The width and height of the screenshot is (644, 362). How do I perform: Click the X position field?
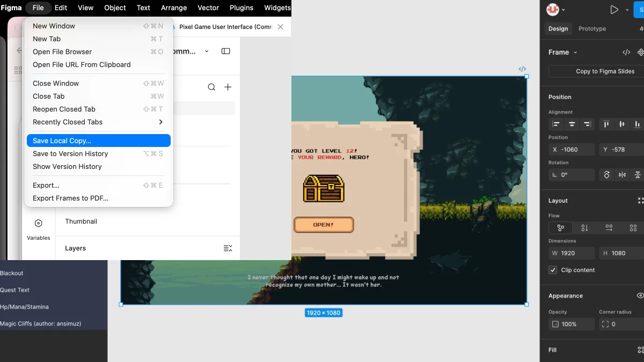[572, 150]
